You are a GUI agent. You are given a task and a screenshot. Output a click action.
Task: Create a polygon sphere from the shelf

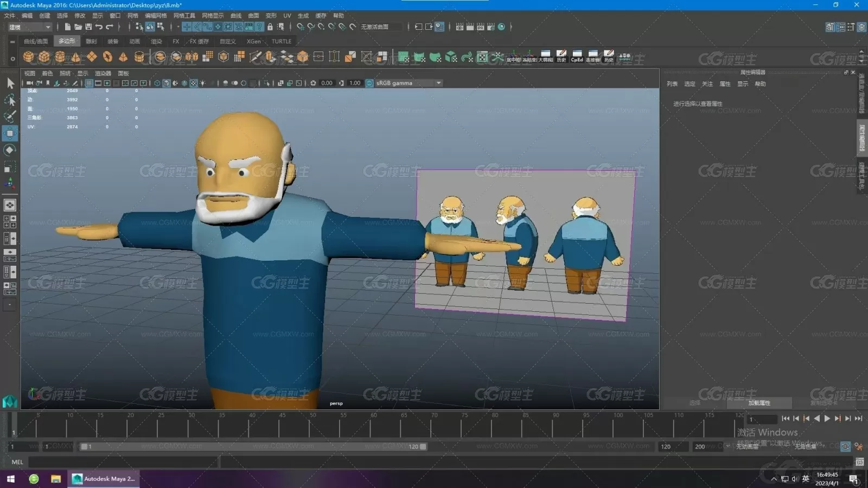(28, 56)
